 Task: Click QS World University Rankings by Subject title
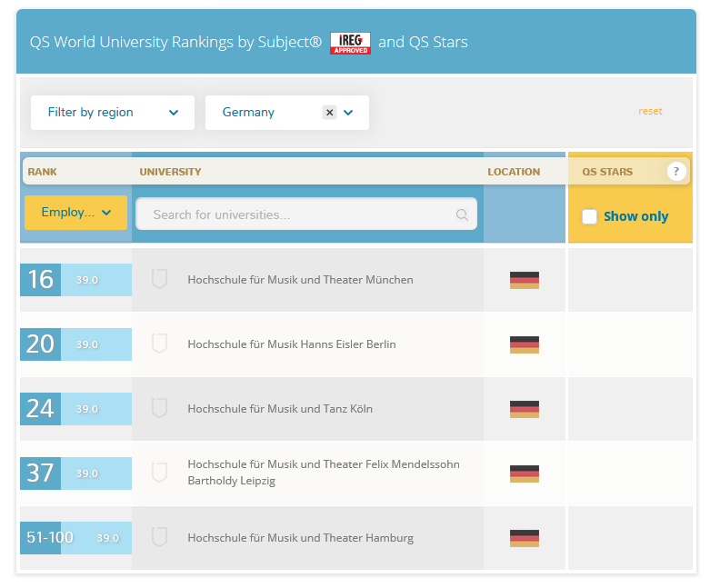point(175,42)
